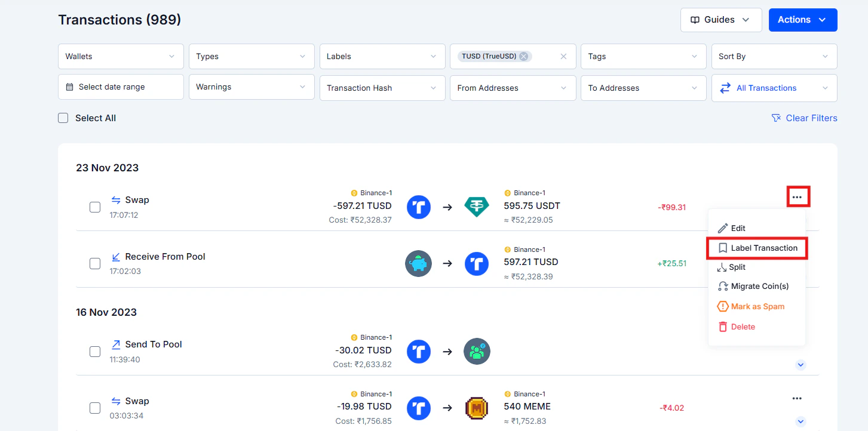Check the box for the 03:03:34 Swap
This screenshot has width=868, height=431.
(95, 408)
